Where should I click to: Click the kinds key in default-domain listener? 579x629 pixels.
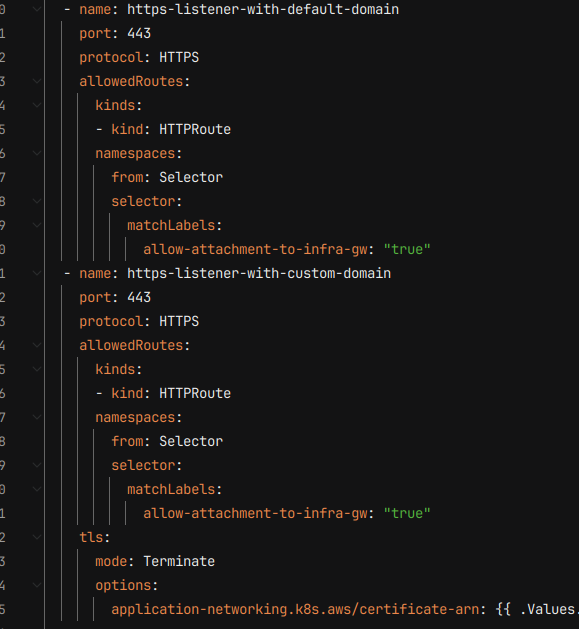pyautogui.click(x=115, y=106)
